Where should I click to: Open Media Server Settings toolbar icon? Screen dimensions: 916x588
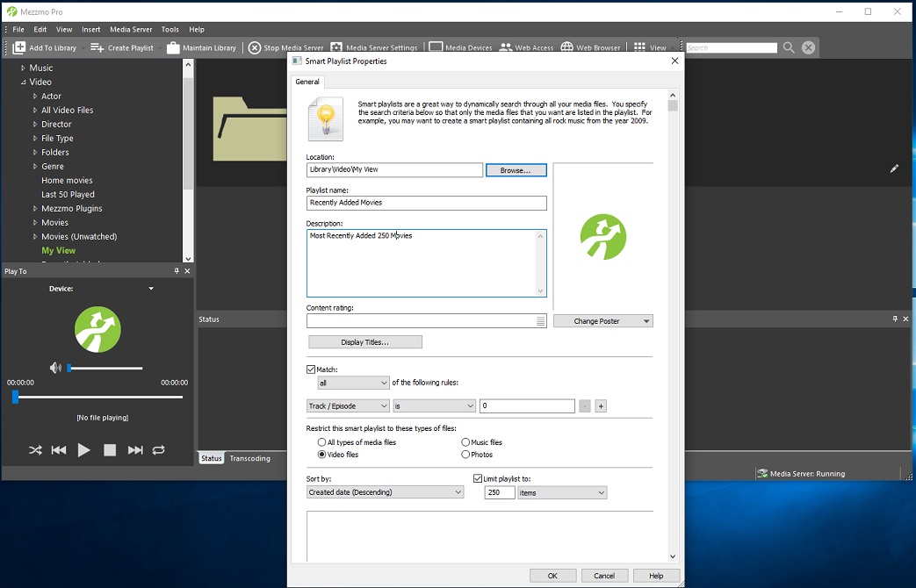coord(336,48)
